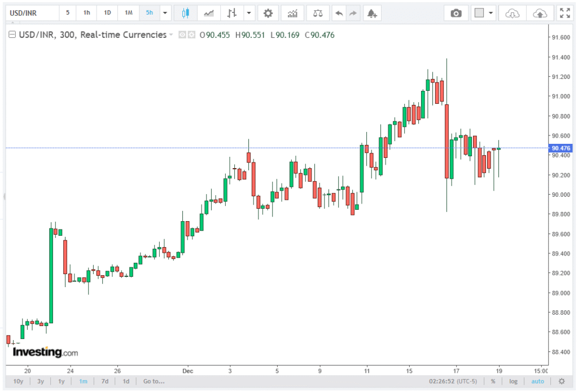The height and width of the screenshot is (392, 578).
Task: Click the USD/INR symbol input field
Action: click(32, 12)
